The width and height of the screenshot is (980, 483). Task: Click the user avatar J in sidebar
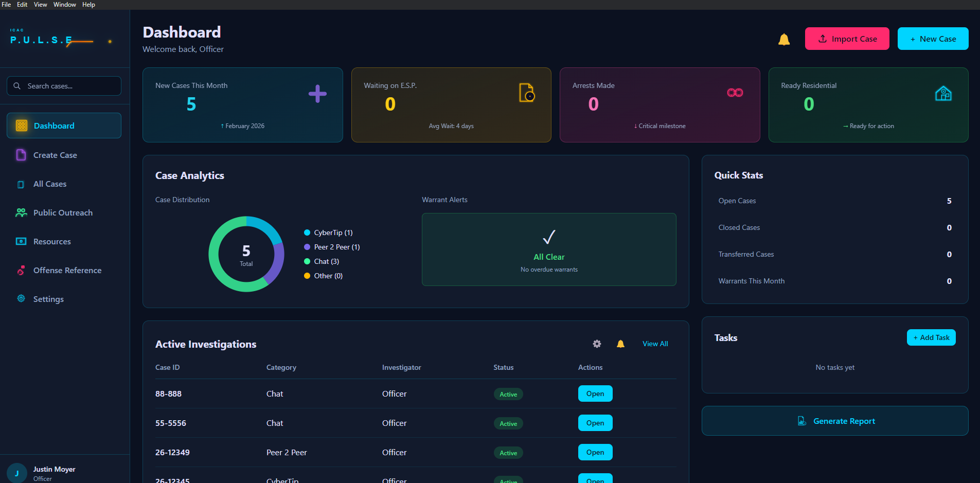click(x=17, y=473)
